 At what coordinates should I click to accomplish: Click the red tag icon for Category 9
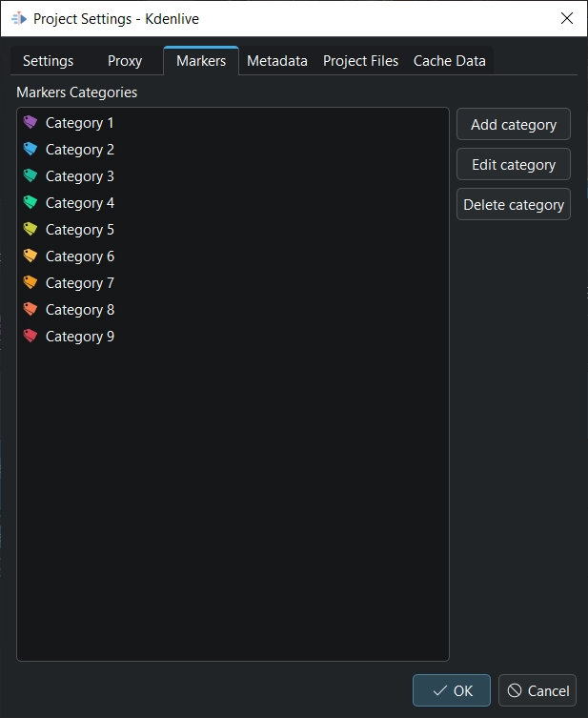[30, 337]
